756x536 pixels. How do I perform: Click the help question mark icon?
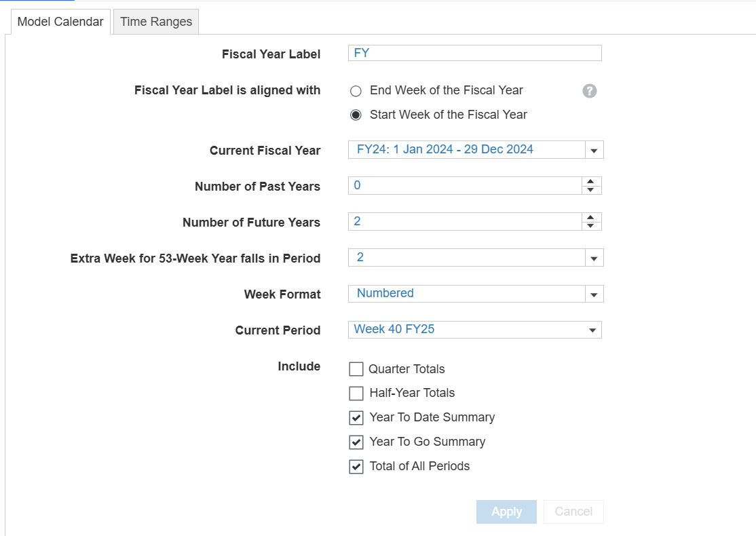coord(590,91)
